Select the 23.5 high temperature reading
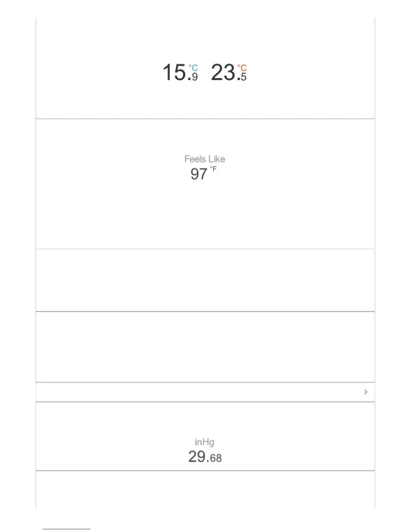 point(229,73)
